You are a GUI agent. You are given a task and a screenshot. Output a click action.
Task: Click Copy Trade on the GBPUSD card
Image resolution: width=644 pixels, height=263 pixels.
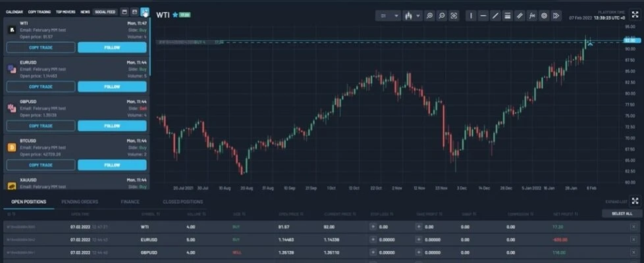pos(41,126)
